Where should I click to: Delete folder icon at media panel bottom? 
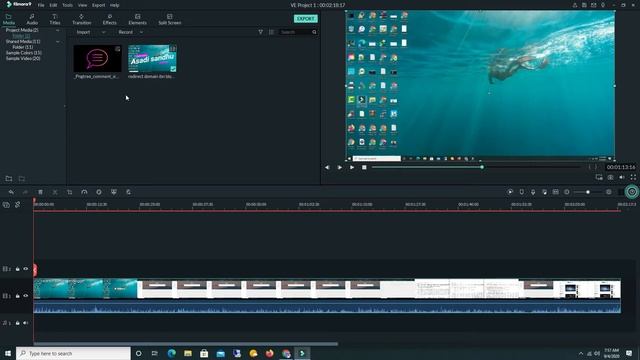point(22,179)
